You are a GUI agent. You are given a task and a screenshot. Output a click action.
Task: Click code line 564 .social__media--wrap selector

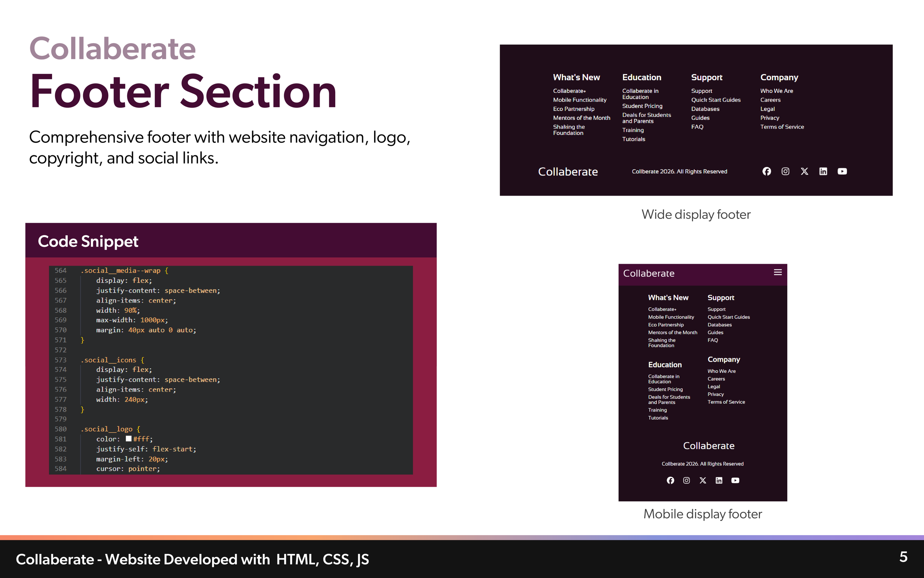pyautogui.click(x=120, y=270)
